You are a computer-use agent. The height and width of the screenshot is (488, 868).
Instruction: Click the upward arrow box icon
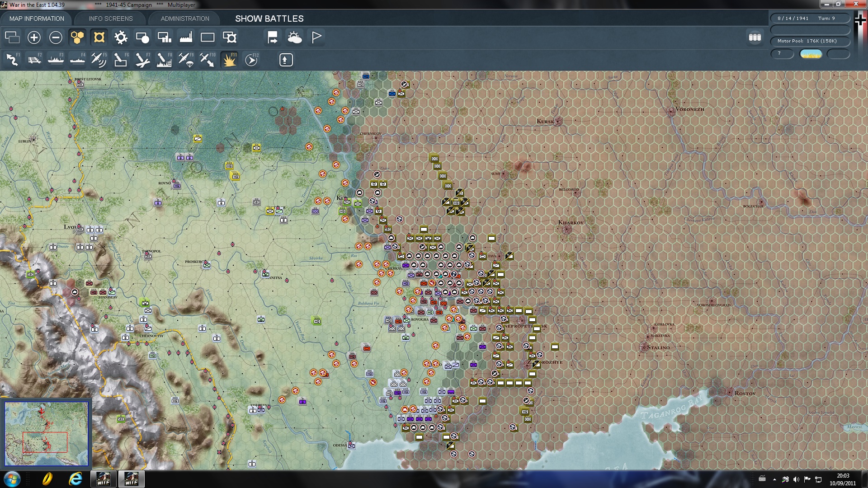point(286,60)
